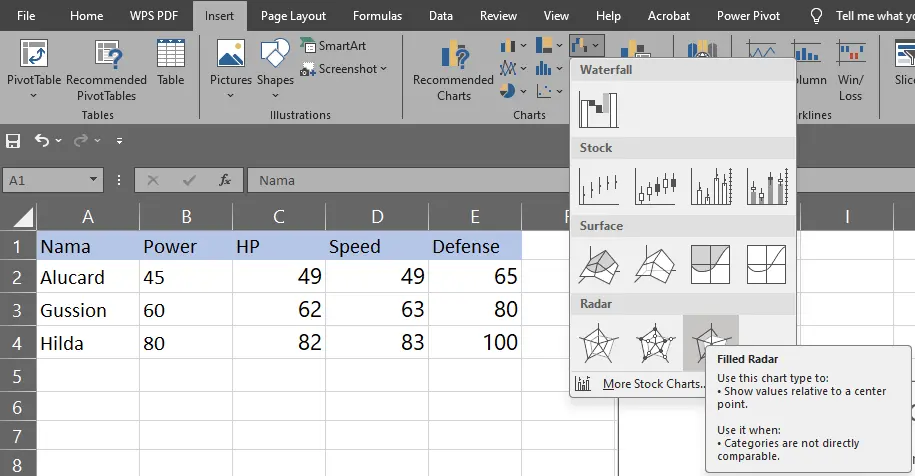Insert Radar with Markers chart
This screenshot has width=915, height=476.
click(655, 343)
